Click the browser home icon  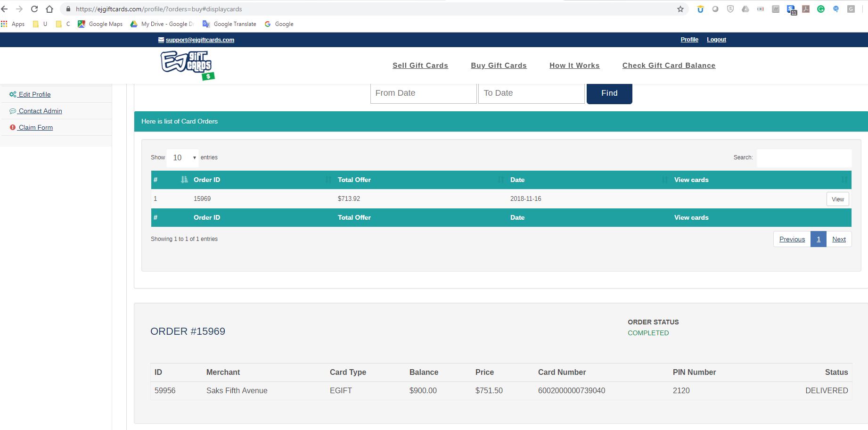pos(49,9)
